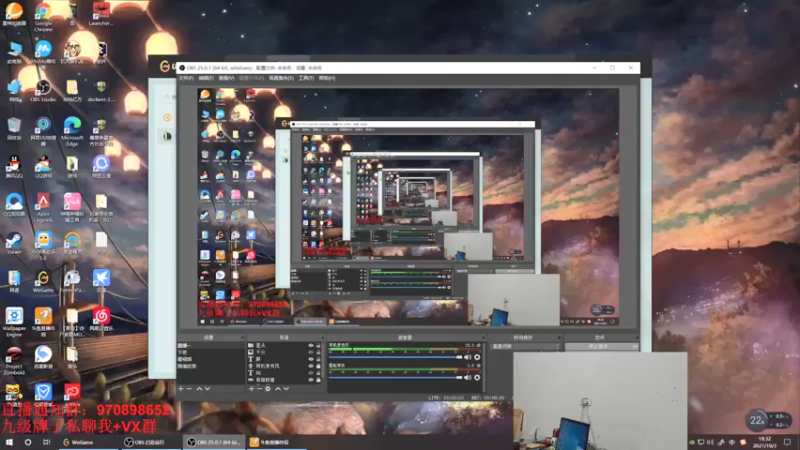
Task: Float the Transitions panel via header icon
Action: coord(559,337)
